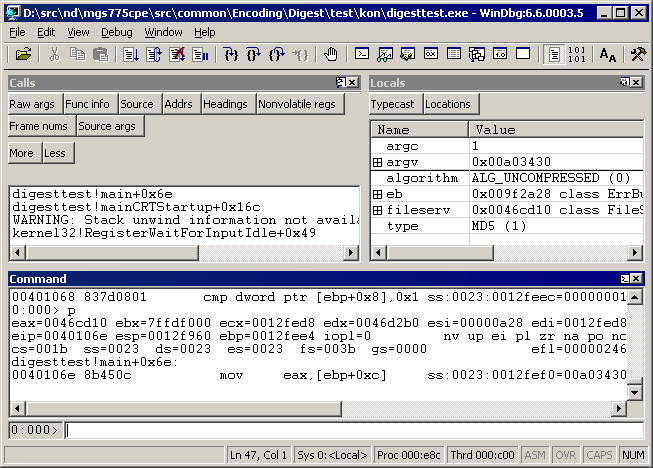Toggle Nonvolatile regs in Calls window
The height and width of the screenshot is (468, 653).
coord(300,104)
